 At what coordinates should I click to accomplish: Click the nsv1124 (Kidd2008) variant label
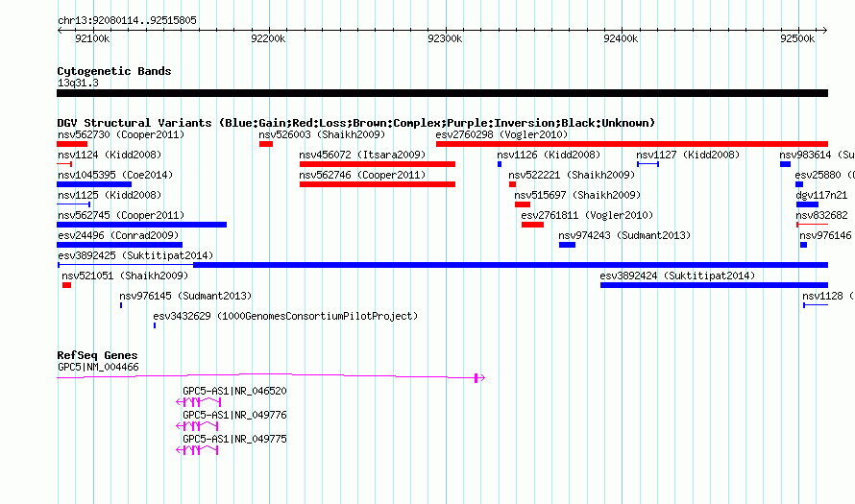(x=110, y=155)
